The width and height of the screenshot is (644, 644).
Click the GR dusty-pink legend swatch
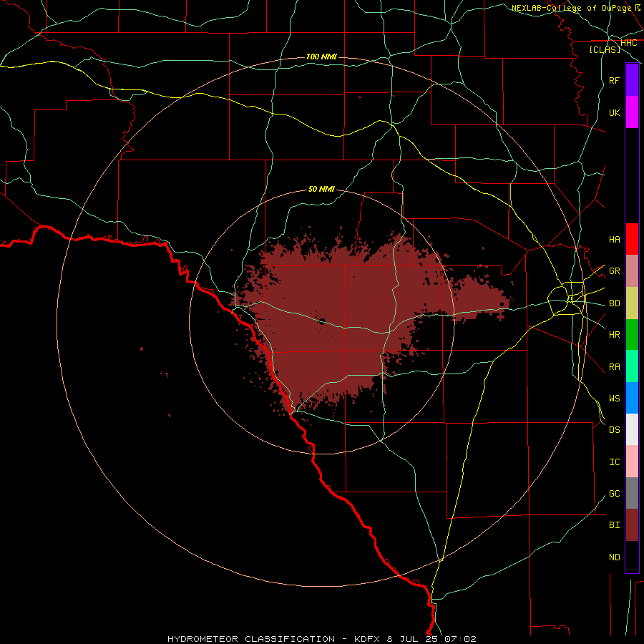[x=632, y=271]
